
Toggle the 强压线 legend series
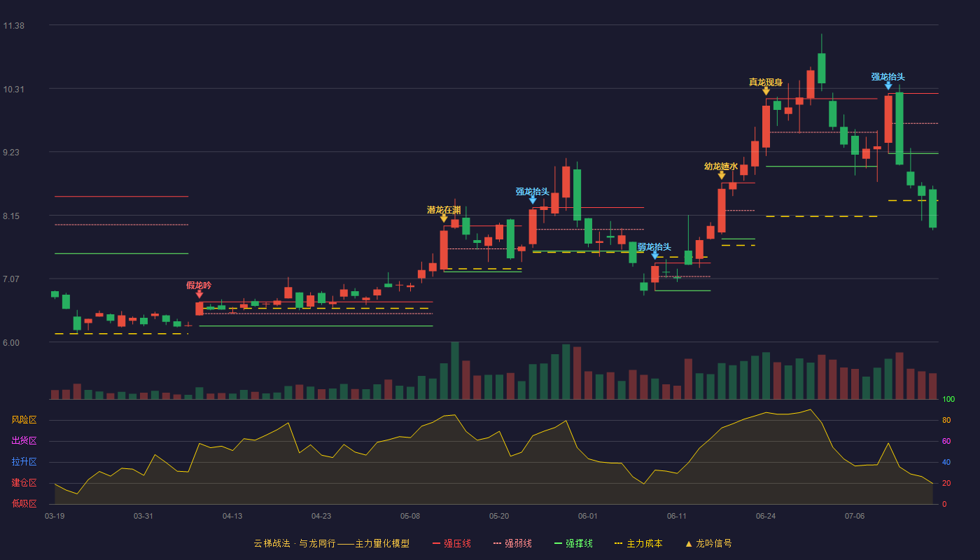451,543
